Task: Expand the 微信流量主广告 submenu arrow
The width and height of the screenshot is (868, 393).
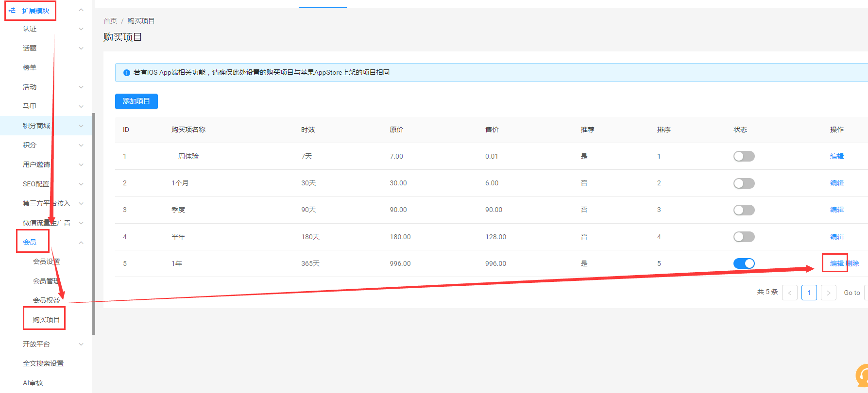Action: tap(81, 223)
